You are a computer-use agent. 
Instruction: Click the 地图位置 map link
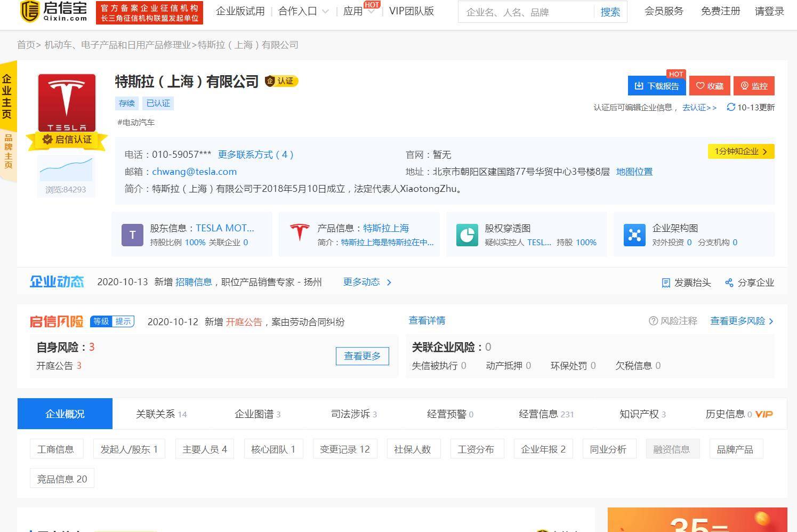pos(634,172)
